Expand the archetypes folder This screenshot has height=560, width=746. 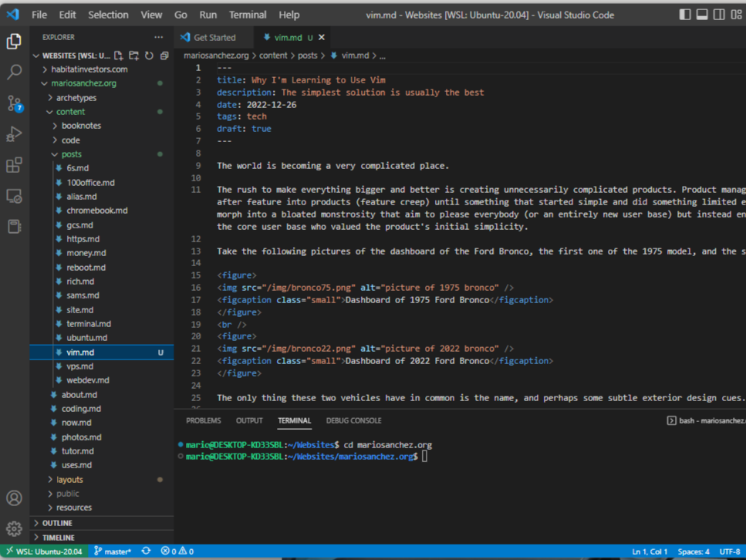(103, 97)
